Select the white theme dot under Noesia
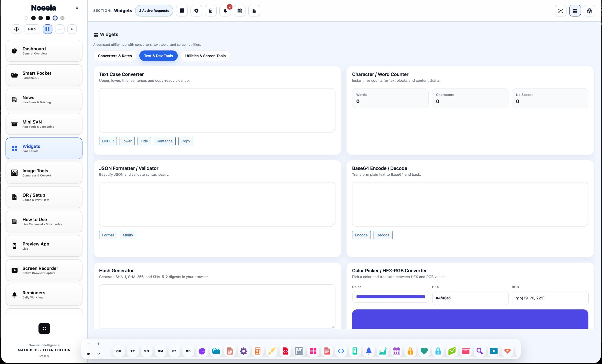Image resolution: width=602 pixels, height=364 pixels. point(26,18)
